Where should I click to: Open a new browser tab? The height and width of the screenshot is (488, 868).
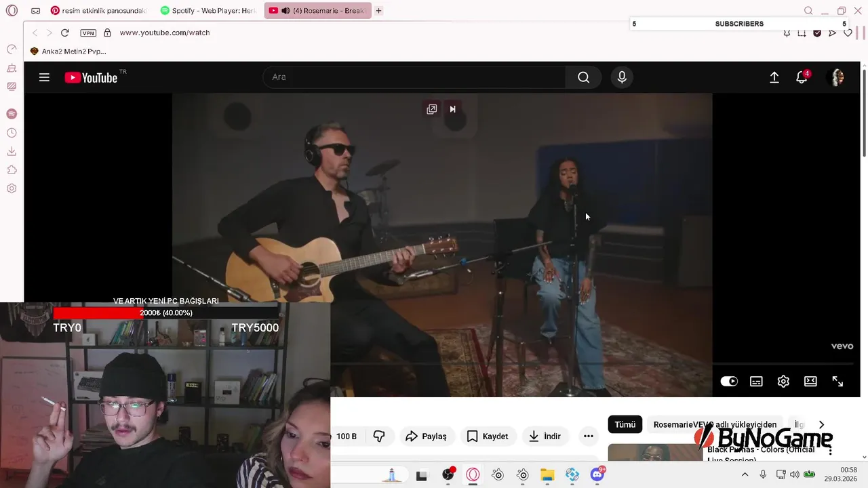pos(378,11)
